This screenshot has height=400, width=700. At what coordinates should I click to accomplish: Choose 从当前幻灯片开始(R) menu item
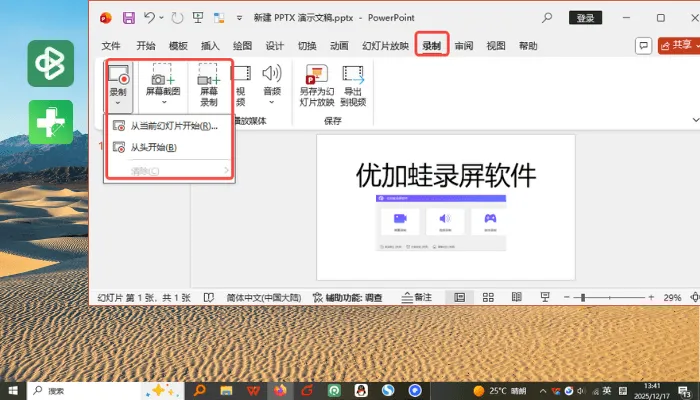pos(169,126)
